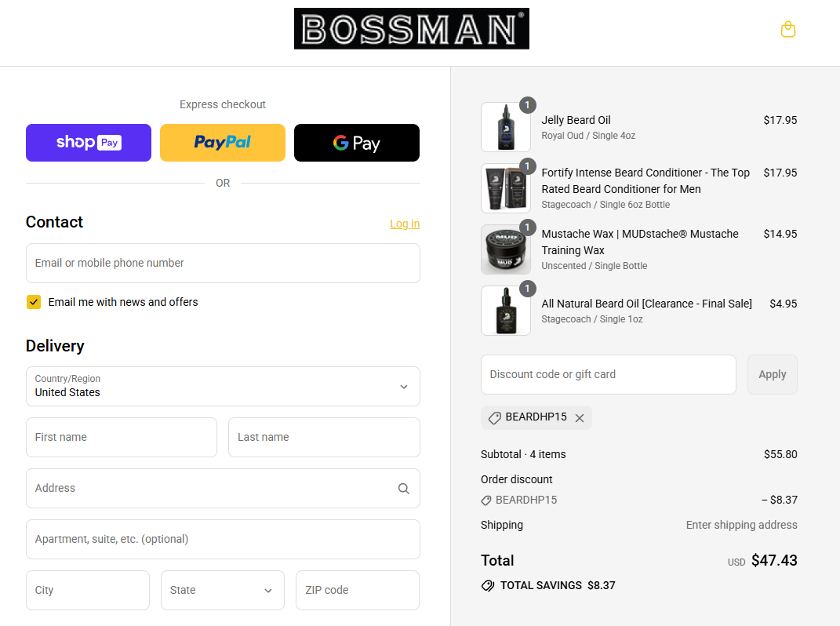Click the 'Enter shipping address' text
840x626 pixels.
point(741,526)
